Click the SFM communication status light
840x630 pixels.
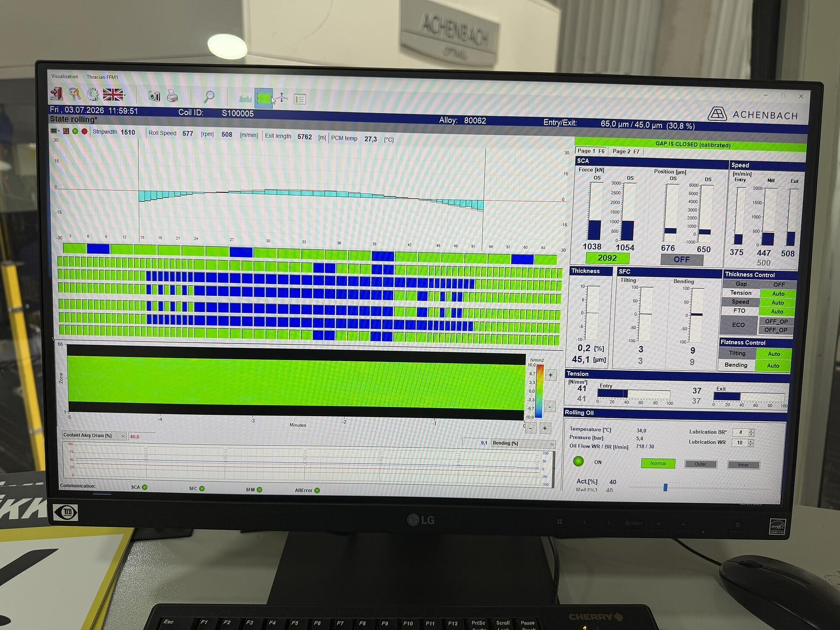260,490
